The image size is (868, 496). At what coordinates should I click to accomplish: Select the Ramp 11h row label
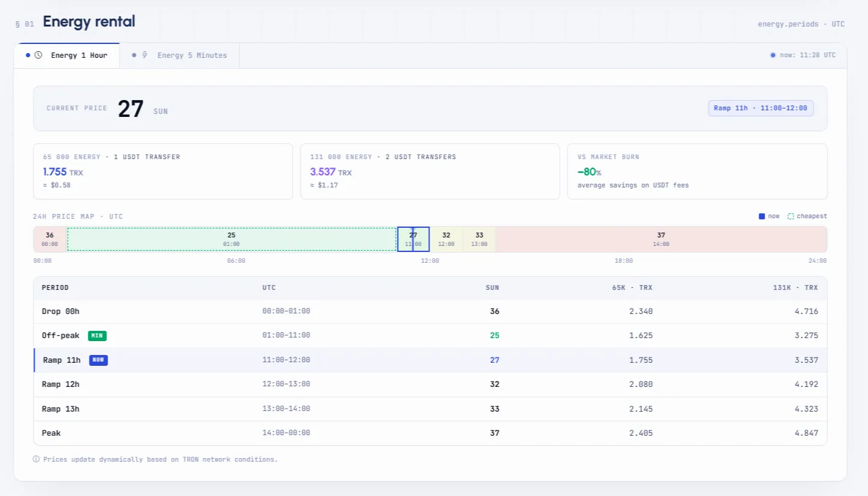pos(61,360)
